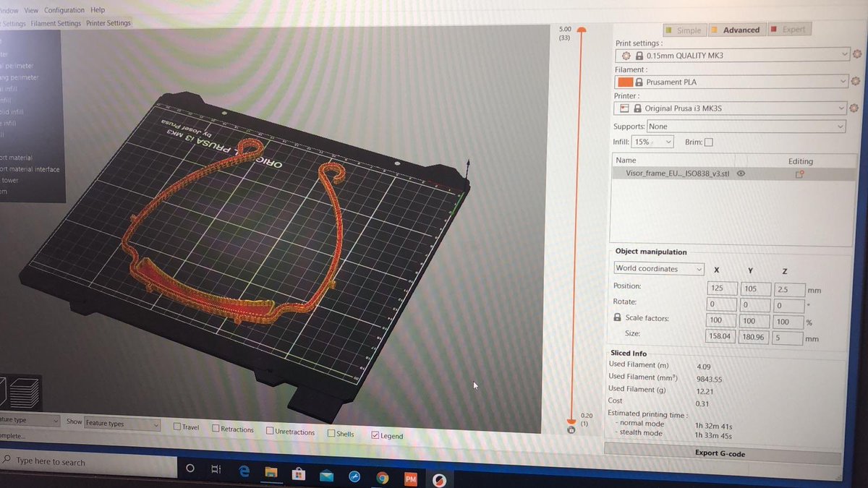
Task: Select Advanced mode
Action: (736, 30)
